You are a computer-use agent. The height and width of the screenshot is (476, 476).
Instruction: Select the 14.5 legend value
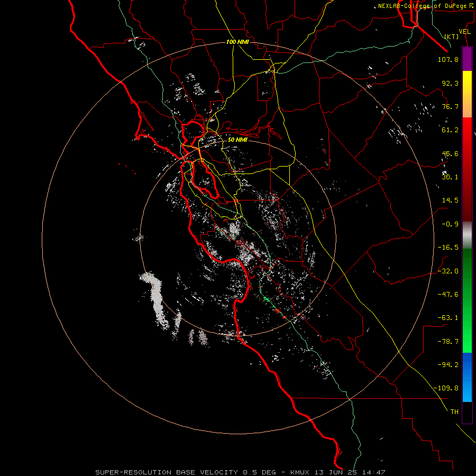click(x=450, y=200)
